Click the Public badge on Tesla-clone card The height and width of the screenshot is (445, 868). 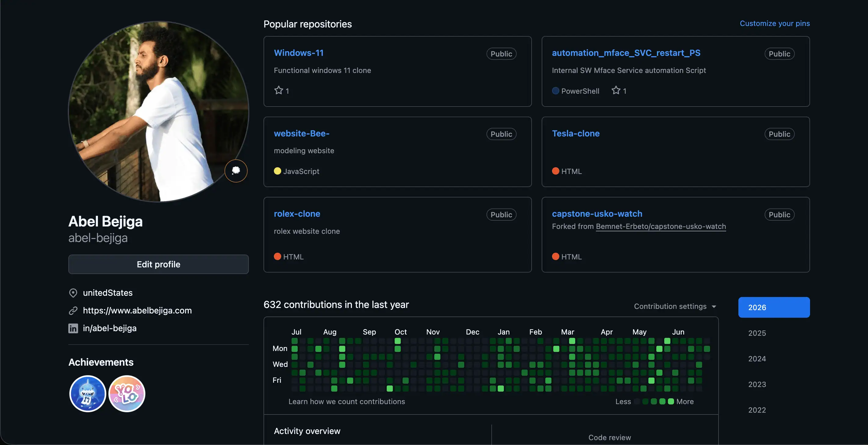coord(779,134)
